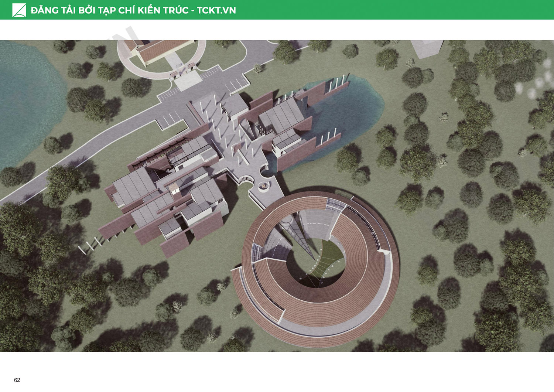Click the gray paved patch among the trees
This screenshot has height=392, width=554.
click(x=428, y=48)
